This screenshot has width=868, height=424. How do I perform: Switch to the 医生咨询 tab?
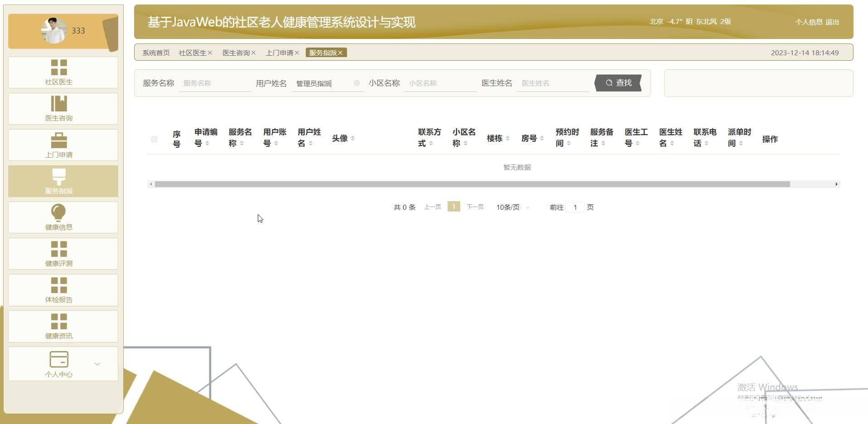pos(236,53)
